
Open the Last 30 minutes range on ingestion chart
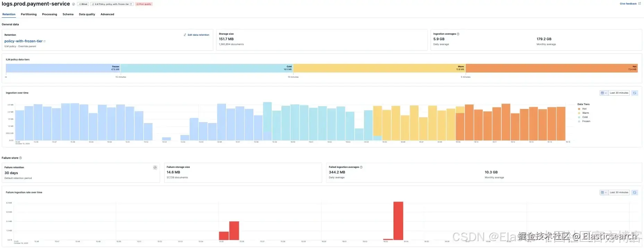tap(619, 93)
